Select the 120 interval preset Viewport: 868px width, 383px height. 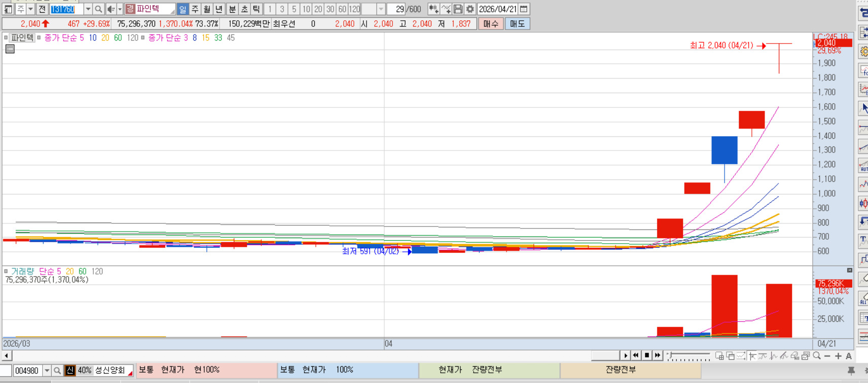point(354,9)
